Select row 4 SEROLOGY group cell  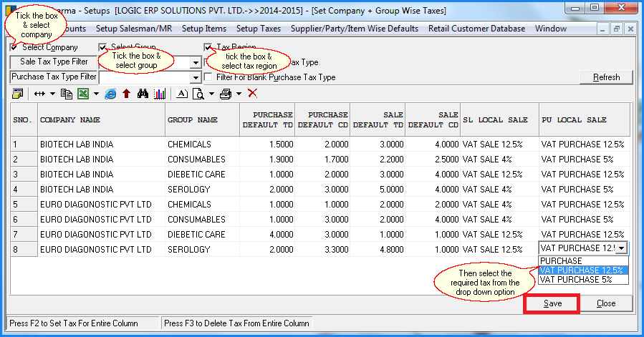tap(202, 189)
